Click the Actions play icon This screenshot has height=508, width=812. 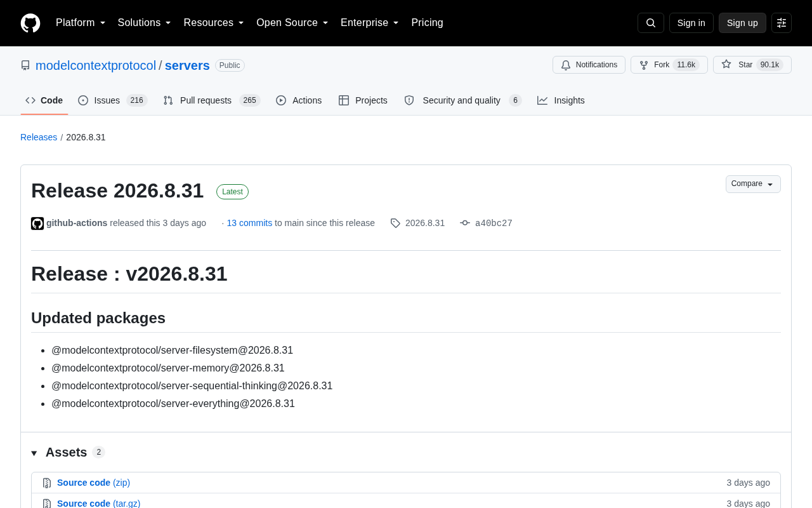coord(281,100)
